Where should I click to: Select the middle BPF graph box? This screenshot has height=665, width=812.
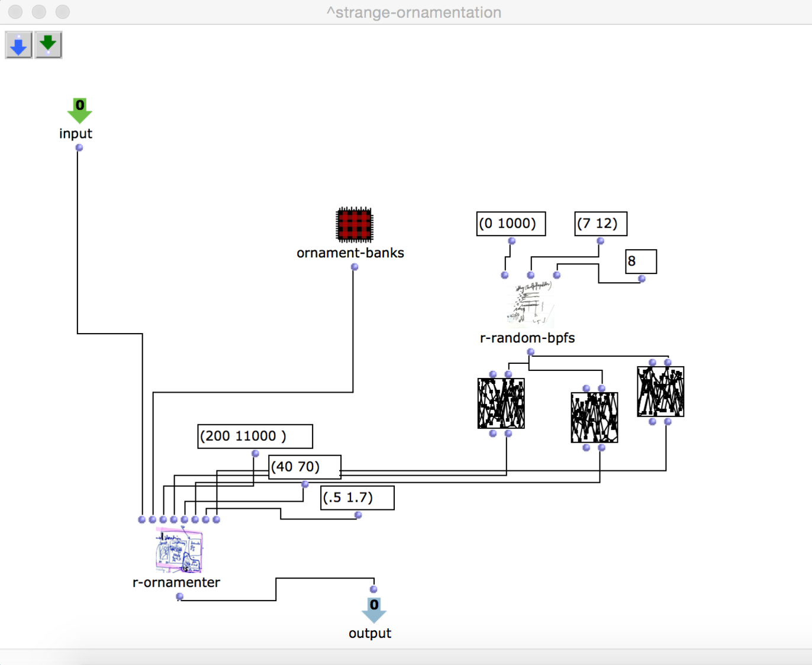click(594, 418)
